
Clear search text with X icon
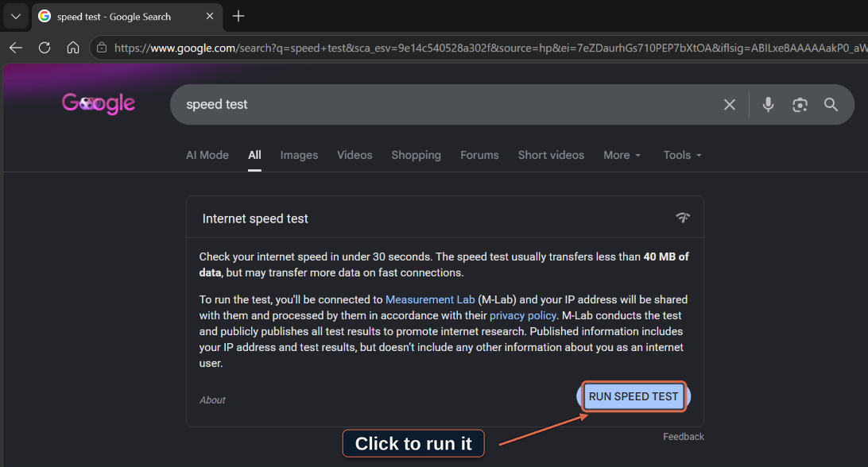pyautogui.click(x=730, y=105)
